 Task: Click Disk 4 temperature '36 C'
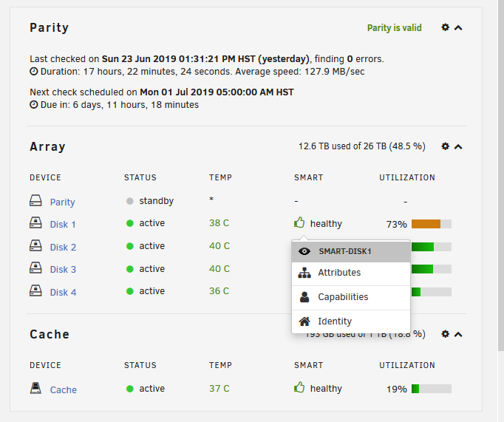pyautogui.click(x=219, y=291)
